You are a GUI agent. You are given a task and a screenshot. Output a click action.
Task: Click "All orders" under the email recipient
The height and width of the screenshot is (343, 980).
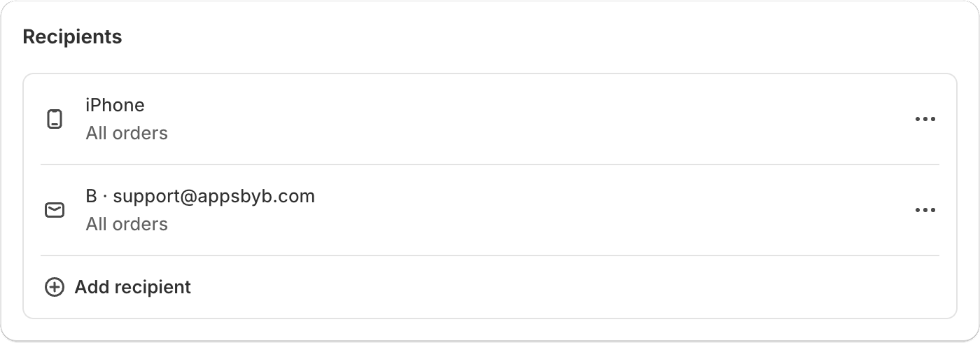tap(127, 224)
